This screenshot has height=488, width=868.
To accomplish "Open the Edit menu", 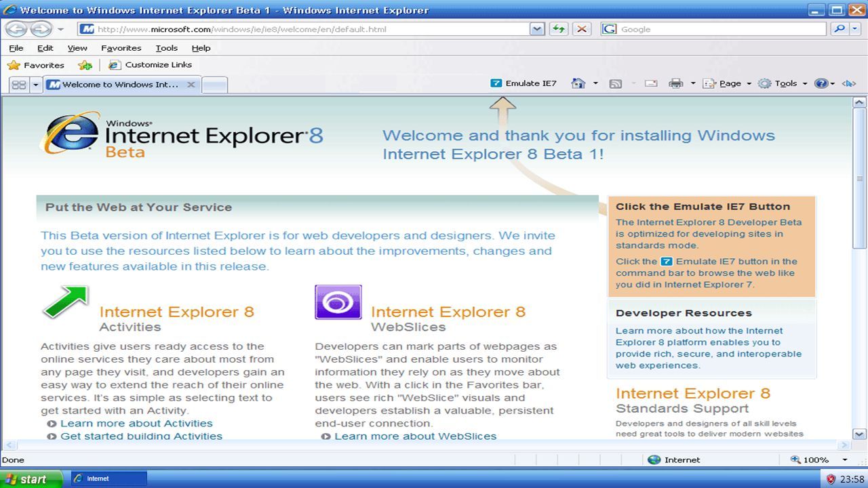I will (x=45, y=48).
